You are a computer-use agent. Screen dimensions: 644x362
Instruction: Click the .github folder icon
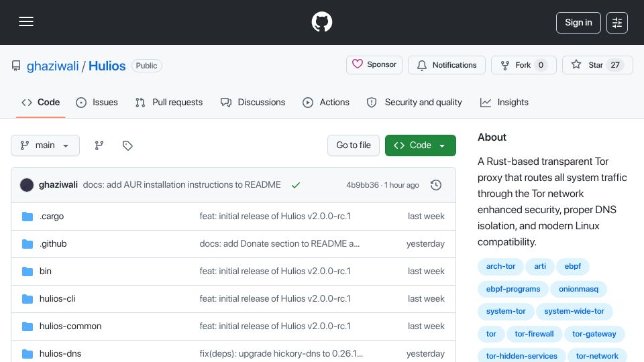point(28,244)
